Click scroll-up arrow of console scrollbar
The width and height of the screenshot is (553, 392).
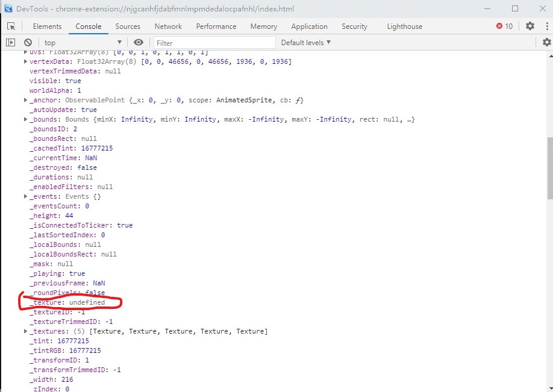click(x=550, y=55)
